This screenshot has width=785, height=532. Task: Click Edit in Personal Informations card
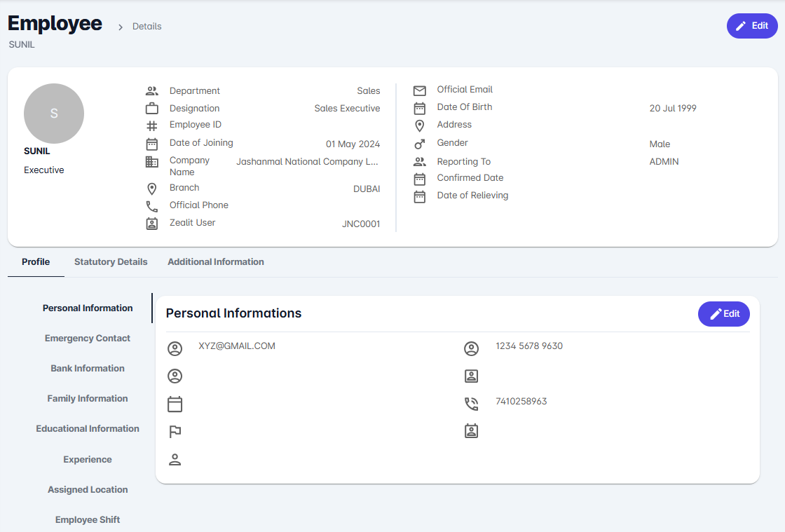click(723, 314)
